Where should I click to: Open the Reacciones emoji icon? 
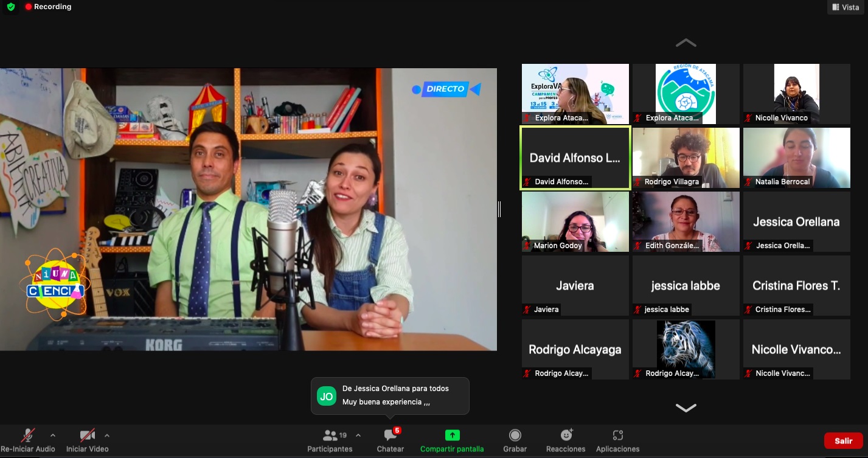(566, 435)
